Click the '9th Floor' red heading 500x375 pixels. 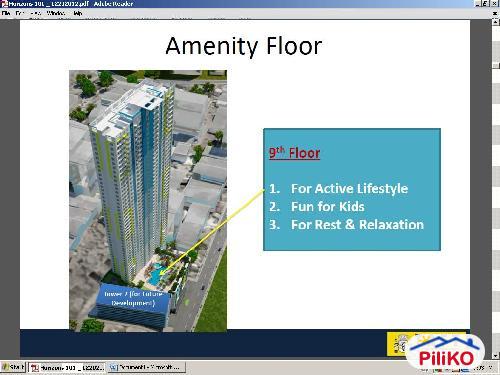point(294,153)
